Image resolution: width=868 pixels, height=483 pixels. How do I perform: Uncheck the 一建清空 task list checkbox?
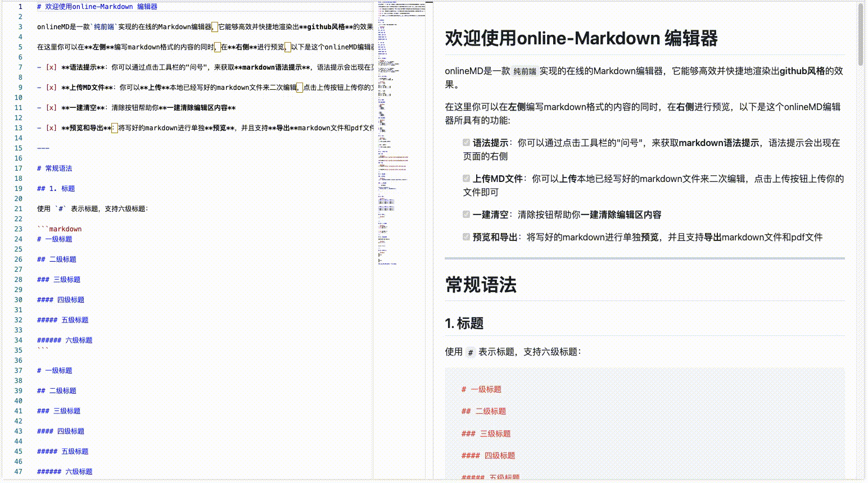coord(465,214)
